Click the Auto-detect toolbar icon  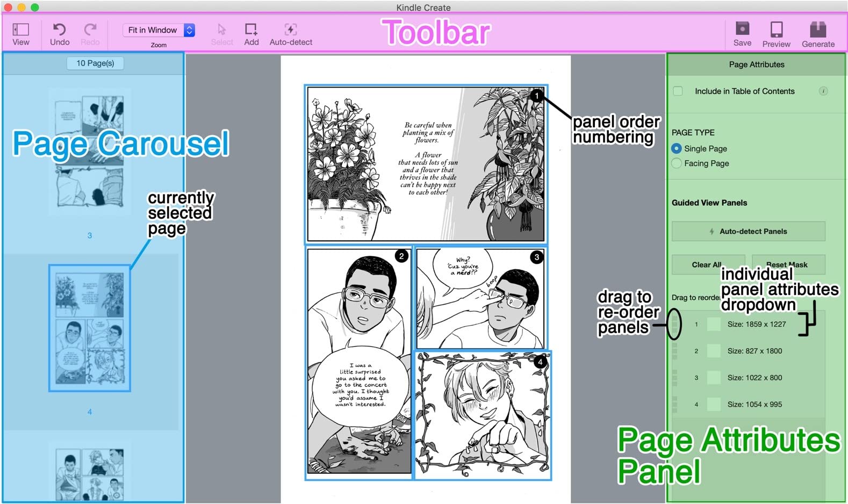pos(291,29)
